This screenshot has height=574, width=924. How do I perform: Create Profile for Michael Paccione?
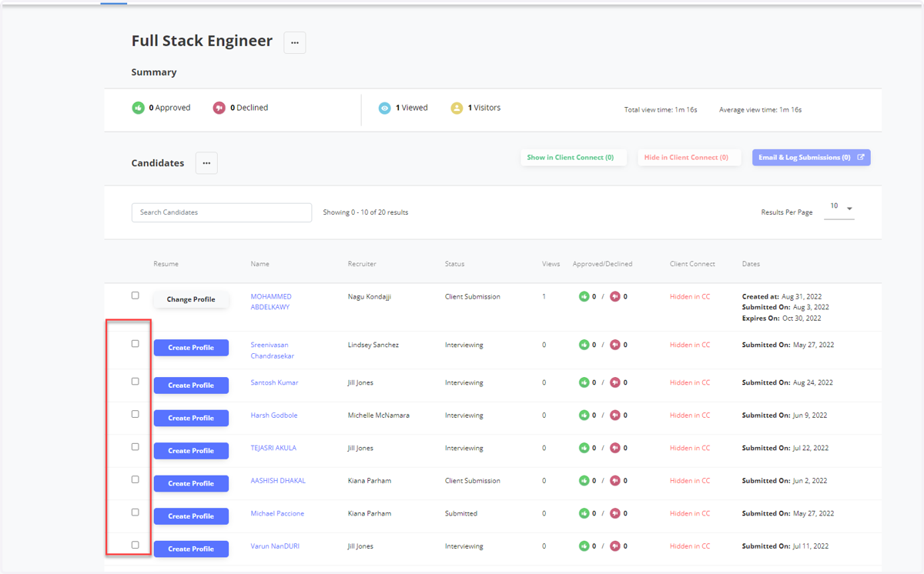point(191,516)
